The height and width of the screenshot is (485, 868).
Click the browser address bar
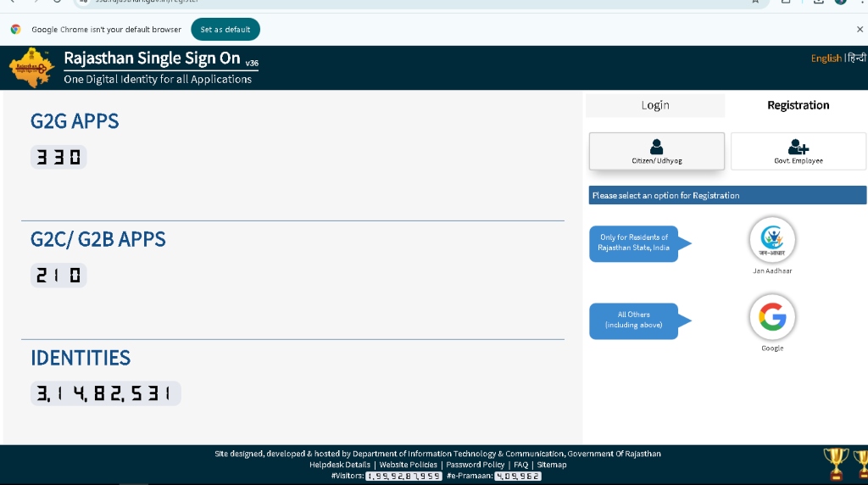click(x=420, y=3)
